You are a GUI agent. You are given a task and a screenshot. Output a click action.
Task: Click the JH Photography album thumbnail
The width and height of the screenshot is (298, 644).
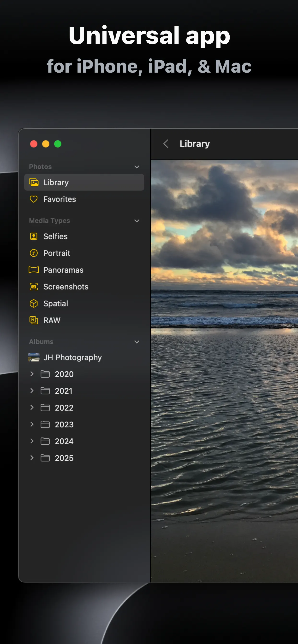[34, 357]
